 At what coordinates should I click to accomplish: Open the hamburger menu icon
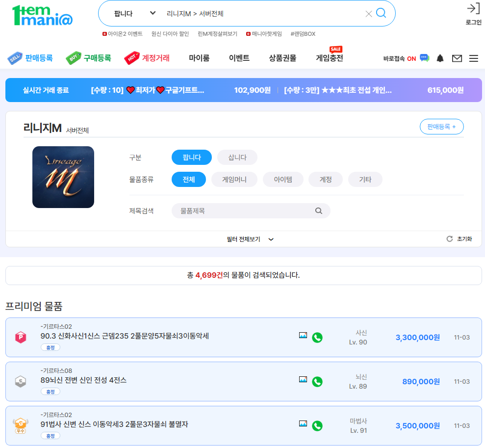point(474,58)
